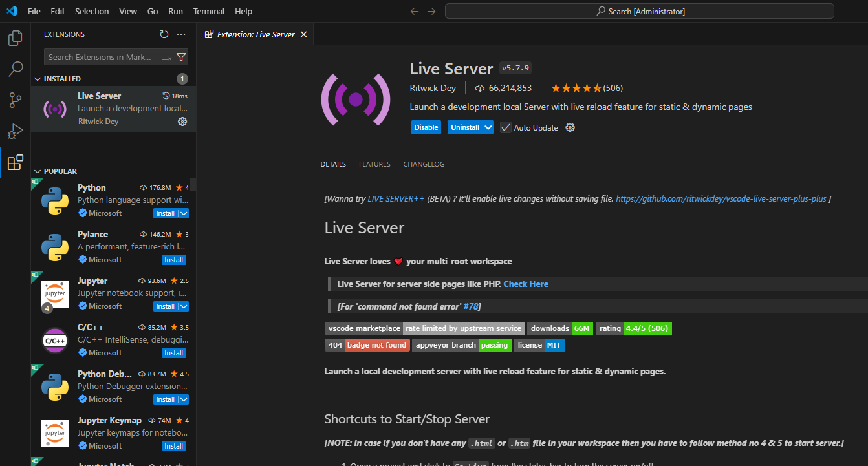Open the Go menu
868x466 pixels.
[x=153, y=11]
